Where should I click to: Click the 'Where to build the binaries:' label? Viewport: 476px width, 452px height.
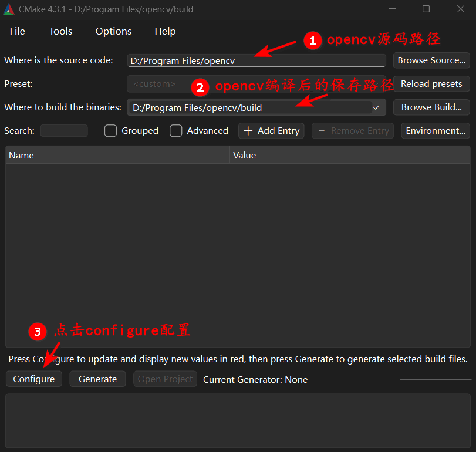(63, 107)
